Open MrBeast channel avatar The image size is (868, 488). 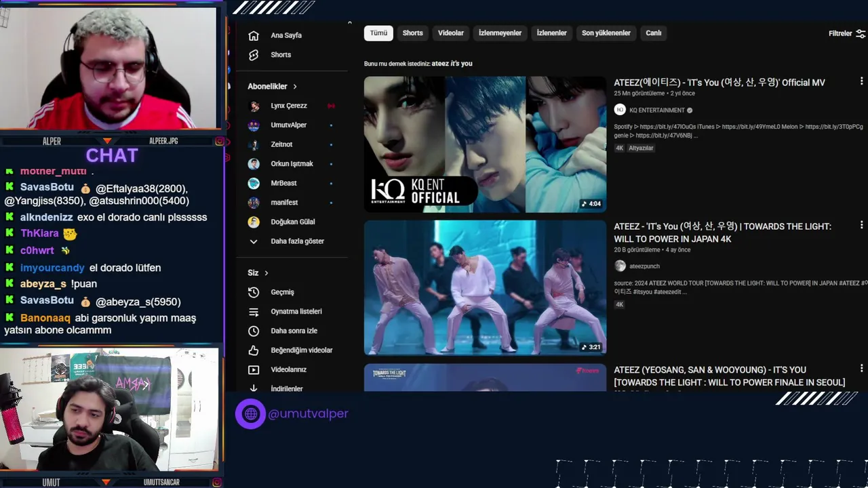tap(254, 183)
